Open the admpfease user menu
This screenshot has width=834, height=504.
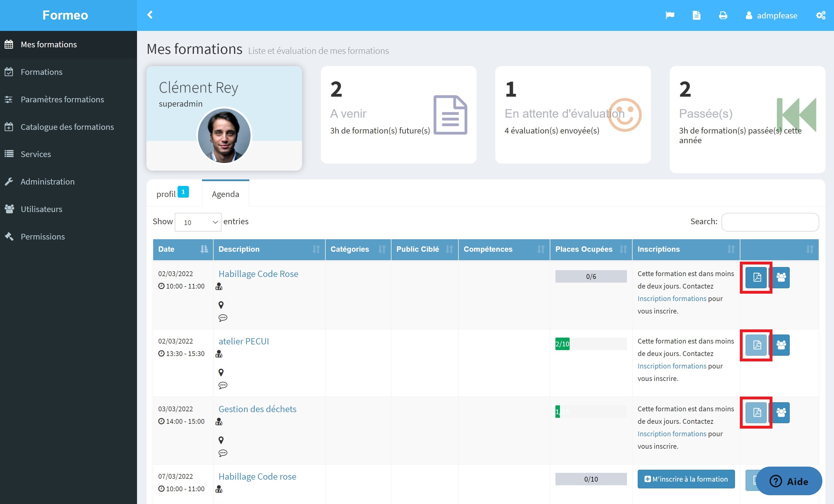pos(771,16)
